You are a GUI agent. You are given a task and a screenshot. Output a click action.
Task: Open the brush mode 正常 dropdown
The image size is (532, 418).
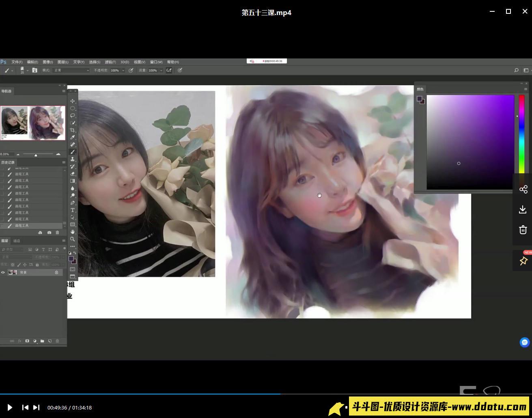tap(71, 70)
